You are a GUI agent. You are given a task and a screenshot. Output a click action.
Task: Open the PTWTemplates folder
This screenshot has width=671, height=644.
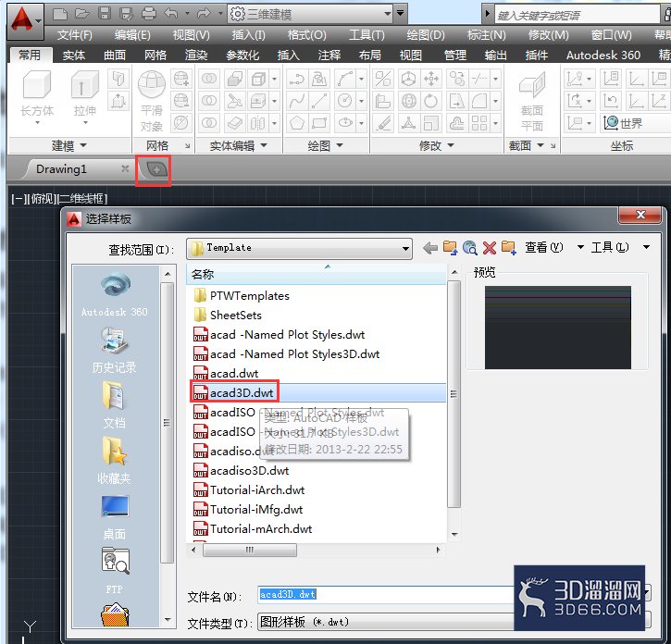249,296
